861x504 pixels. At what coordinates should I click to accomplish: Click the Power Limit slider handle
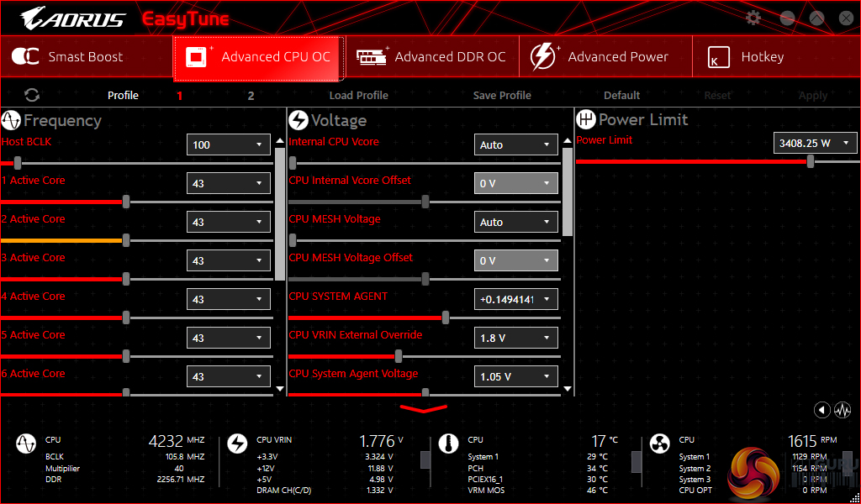click(x=811, y=161)
